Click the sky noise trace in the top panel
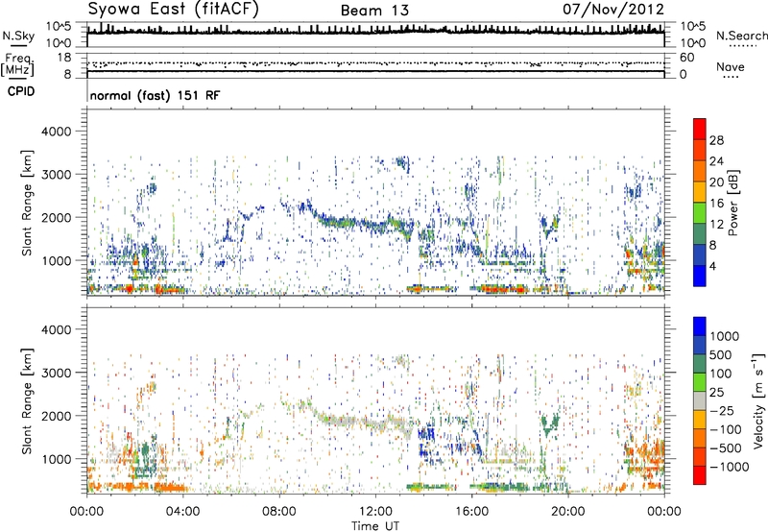The width and height of the screenshot is (768, 532). click(x=375, y=32)
